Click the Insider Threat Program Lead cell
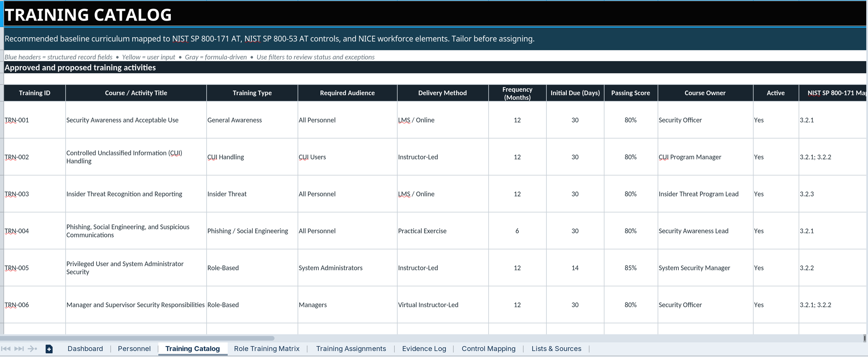Viewport: 868px width, 357px height. [705, 194]
